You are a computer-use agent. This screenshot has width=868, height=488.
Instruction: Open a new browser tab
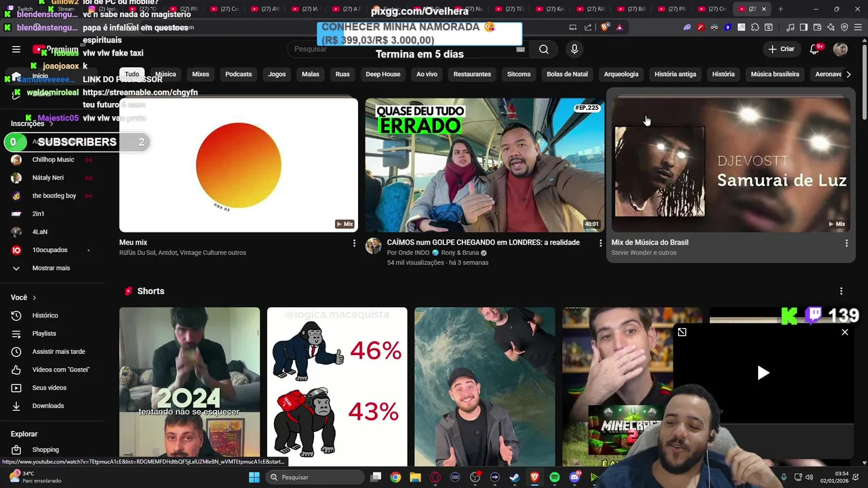click(781, 9)
